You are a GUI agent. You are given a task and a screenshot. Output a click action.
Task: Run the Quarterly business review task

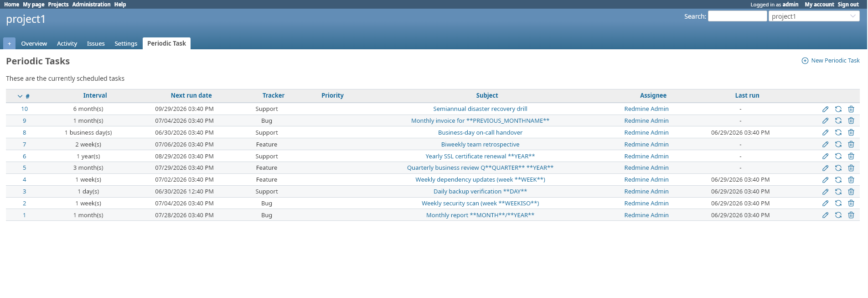pos(838,168)
